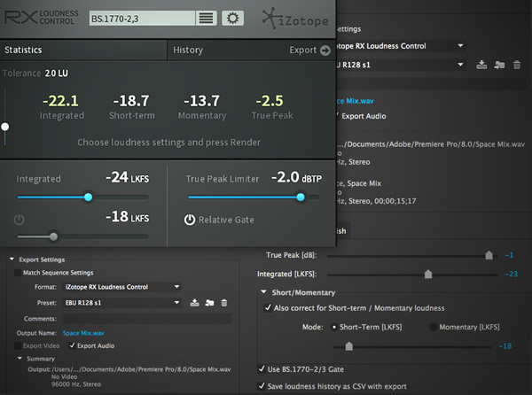Toggle Use BS.1770-2/3 Gate checkbox
Screen dimensions: 532x395
tap(262, 369)
